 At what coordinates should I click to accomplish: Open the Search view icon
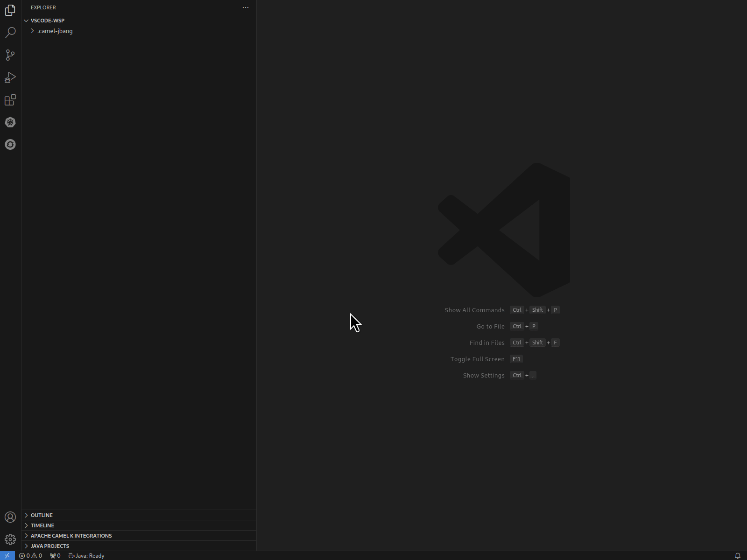(10, 32)
